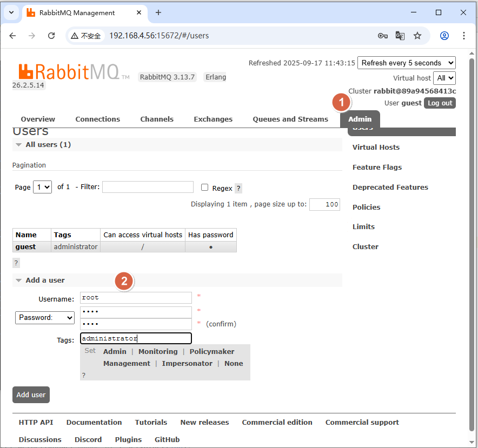Open Chrome three-dot menu
The height and width of the screenshot is (448, 478).
point(464,36)
